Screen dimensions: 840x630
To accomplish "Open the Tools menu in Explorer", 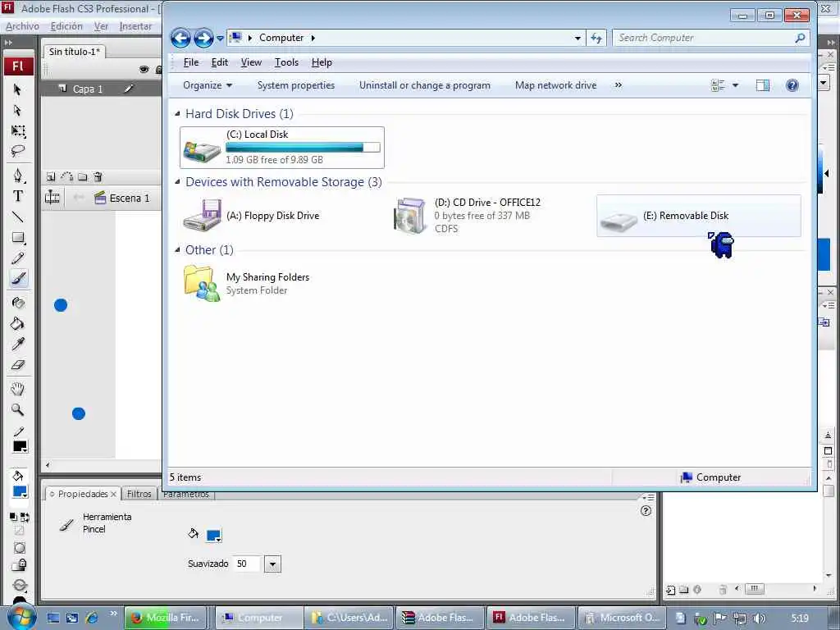I will [x=286, y=62].
